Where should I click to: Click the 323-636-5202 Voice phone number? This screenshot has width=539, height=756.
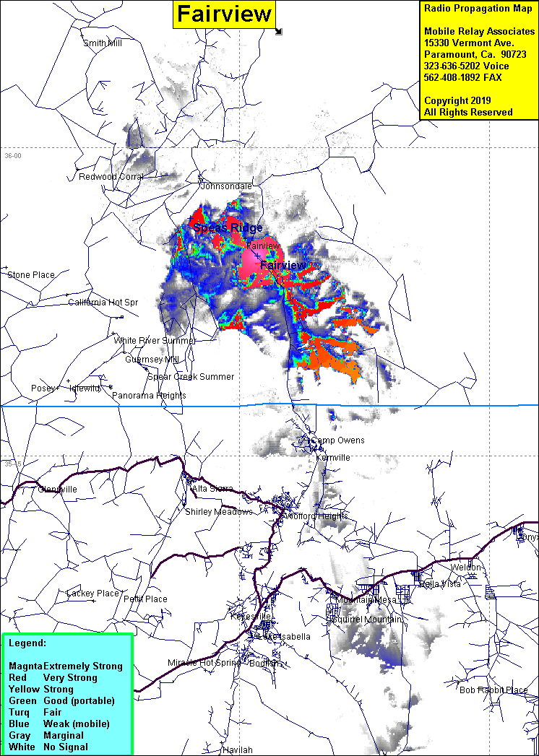467,66
